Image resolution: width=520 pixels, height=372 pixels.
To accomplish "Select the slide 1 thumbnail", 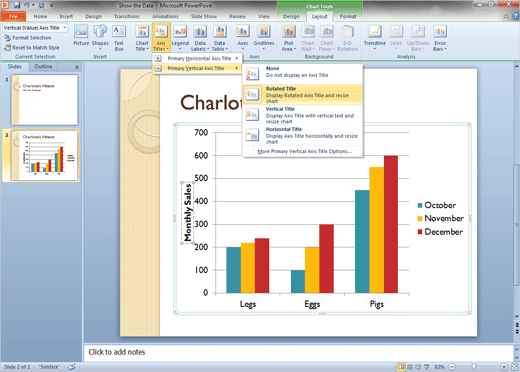I will tap(44, 100).
